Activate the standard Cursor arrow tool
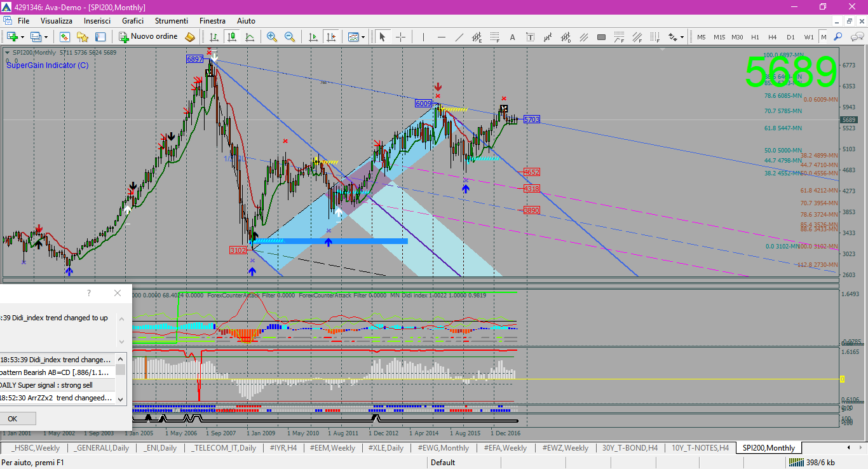This screenshot has height=469, width=868. (383, 37)
